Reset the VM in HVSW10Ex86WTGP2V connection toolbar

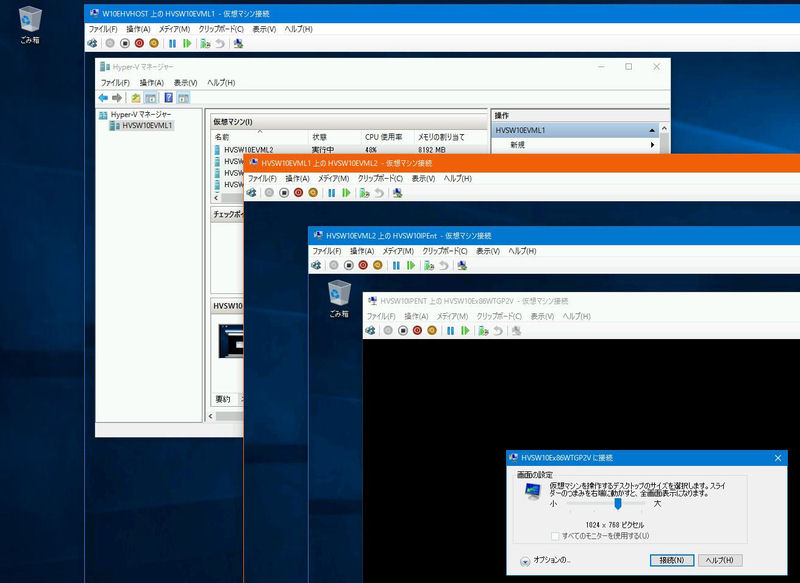[465, 331]
